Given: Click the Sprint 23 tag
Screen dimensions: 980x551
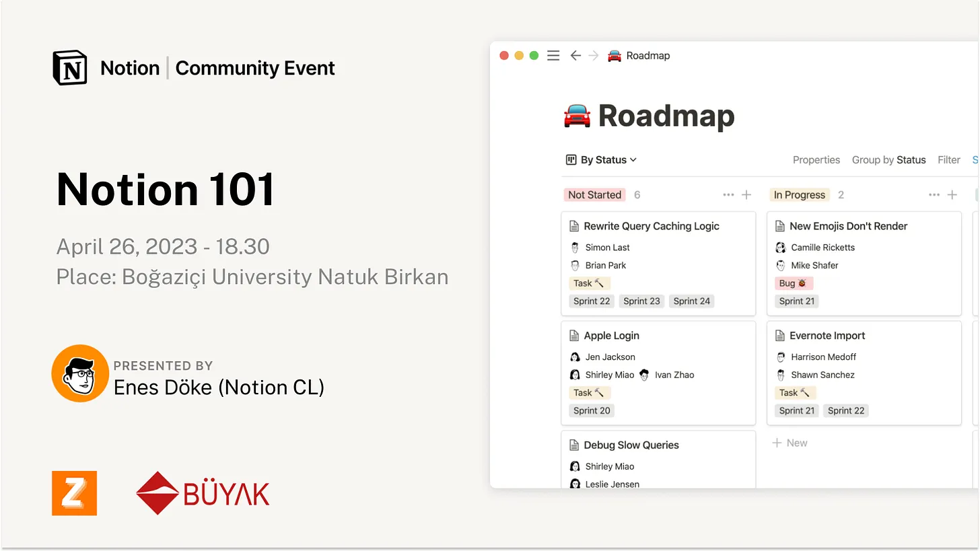Looking at the screenshot, I should pos(641,301).
